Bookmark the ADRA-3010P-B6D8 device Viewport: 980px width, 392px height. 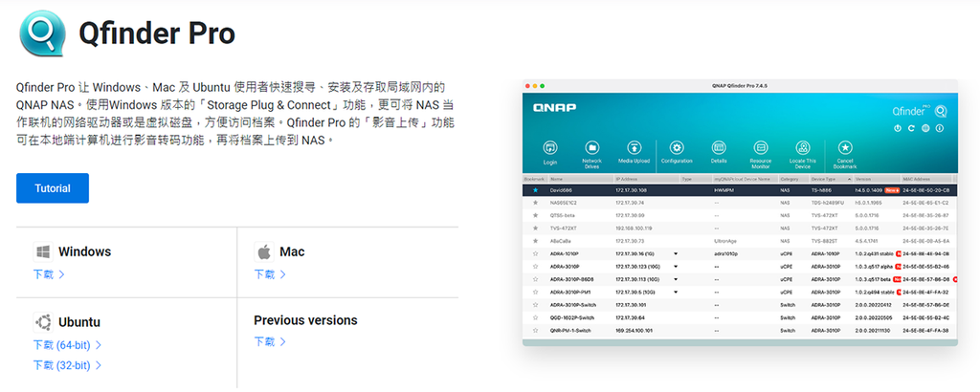[x=535, y=279]
